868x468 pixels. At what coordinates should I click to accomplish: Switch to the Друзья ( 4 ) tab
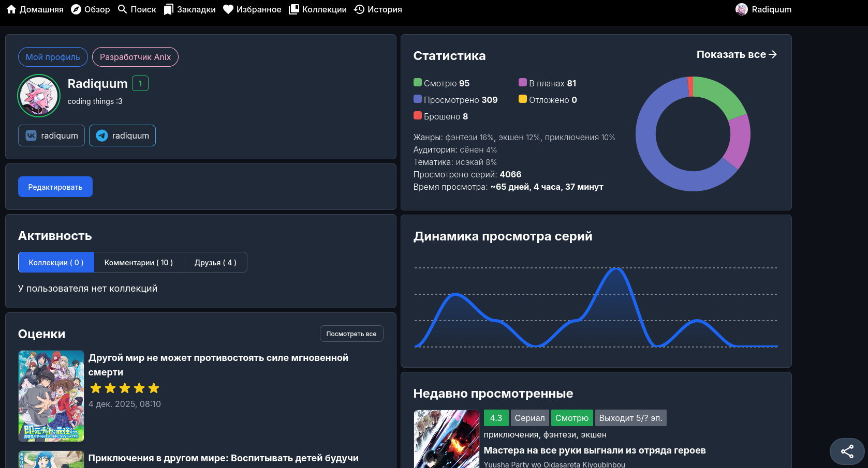(215, 262)
